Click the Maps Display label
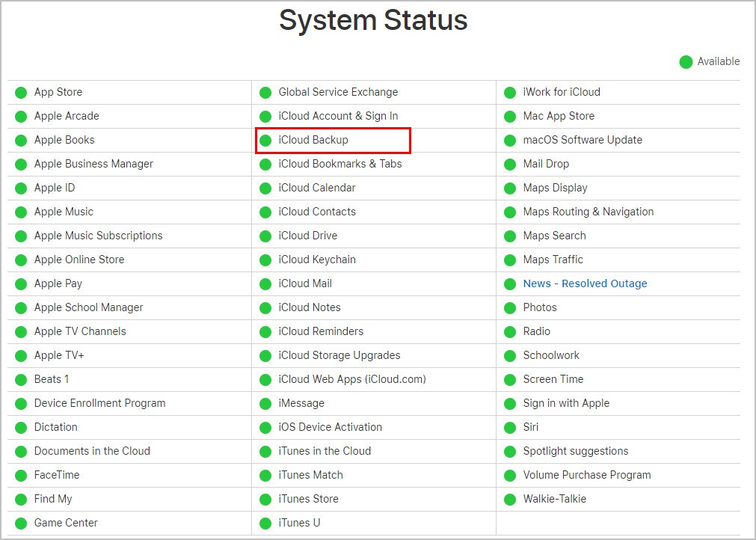 (556, 188)
